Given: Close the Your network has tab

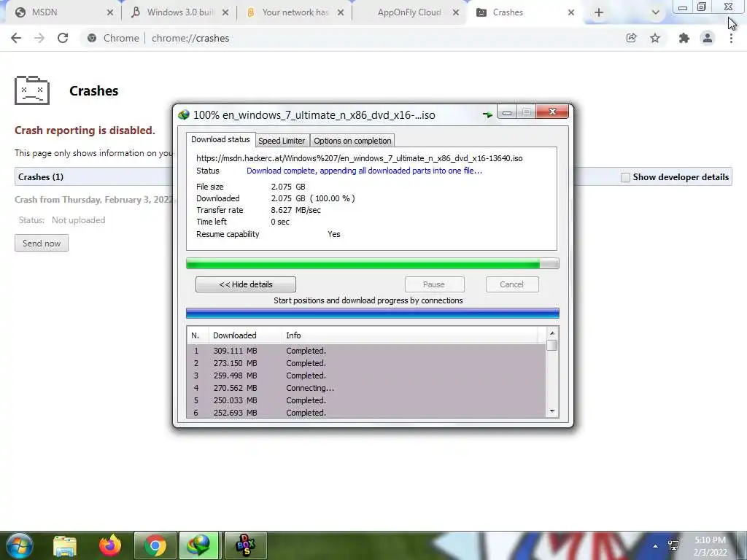Looking at the screenshot, I should [x=341, y=12].
